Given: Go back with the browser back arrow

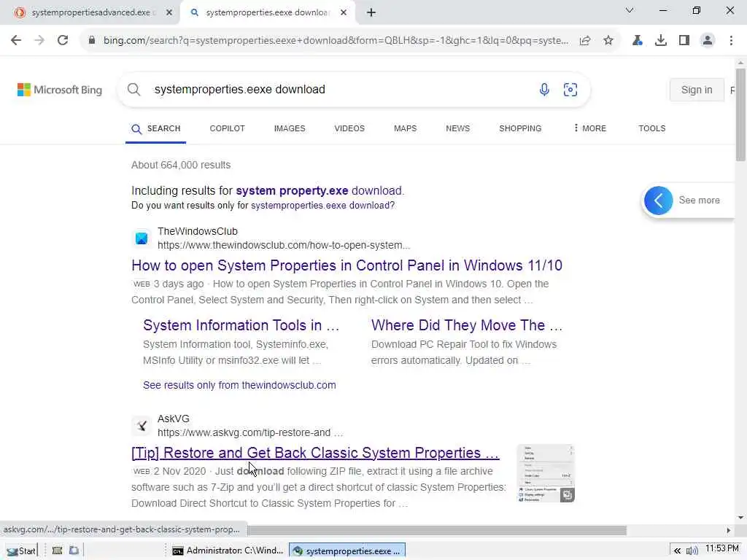Looking at the screenshot, I should 16,41.
